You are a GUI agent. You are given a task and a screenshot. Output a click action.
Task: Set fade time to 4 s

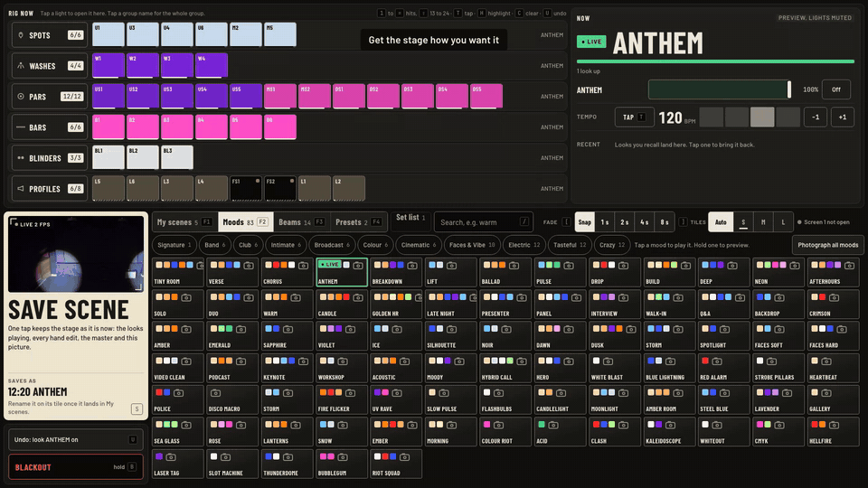pos(645,222)
